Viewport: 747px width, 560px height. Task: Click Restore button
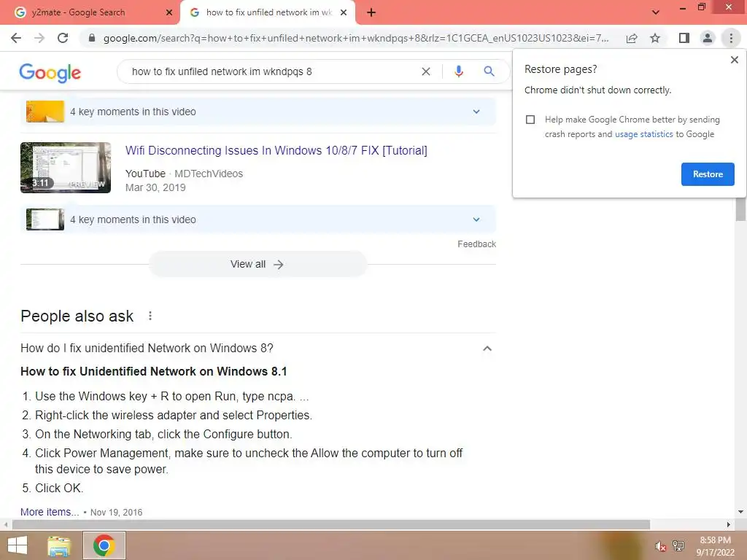(708, 174)
